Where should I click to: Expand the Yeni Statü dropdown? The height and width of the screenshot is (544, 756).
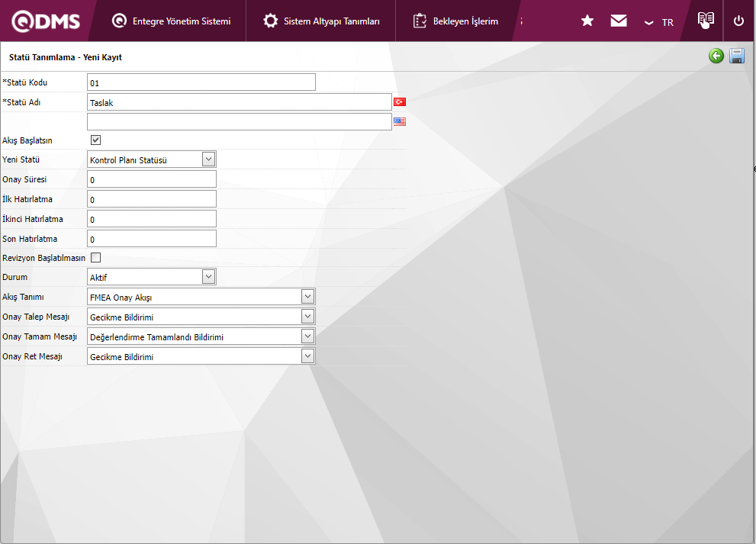[x=208, y=159]
